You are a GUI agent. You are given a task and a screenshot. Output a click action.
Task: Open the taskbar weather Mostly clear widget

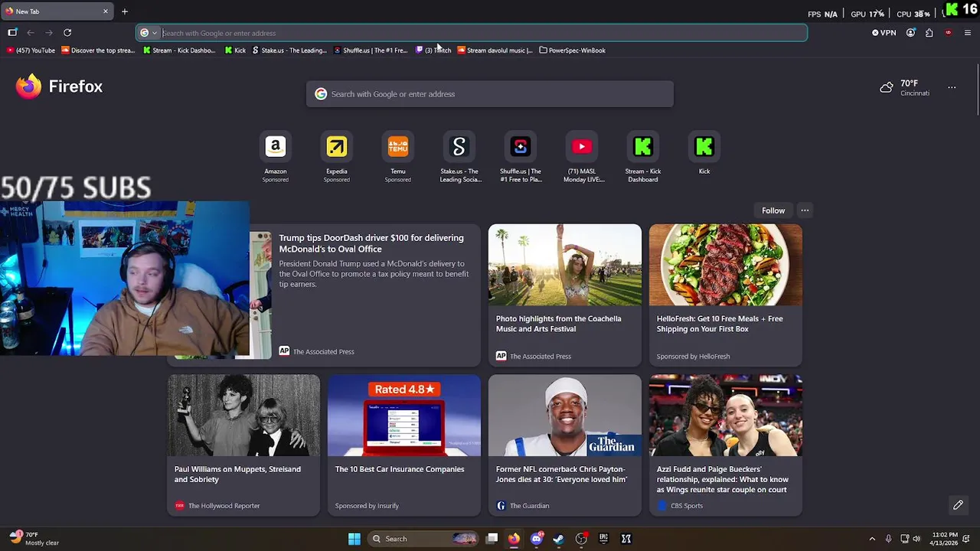tap(34, 539)
